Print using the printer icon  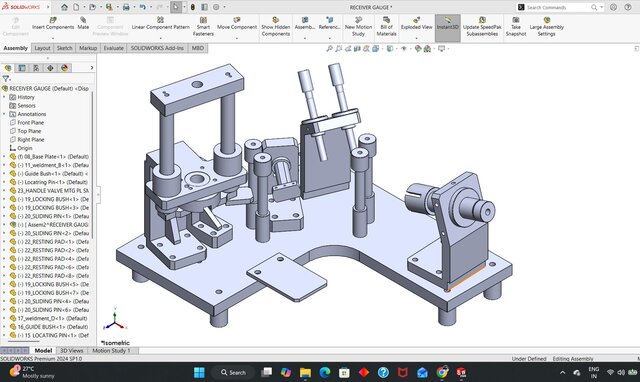click(x=126, y=7)
